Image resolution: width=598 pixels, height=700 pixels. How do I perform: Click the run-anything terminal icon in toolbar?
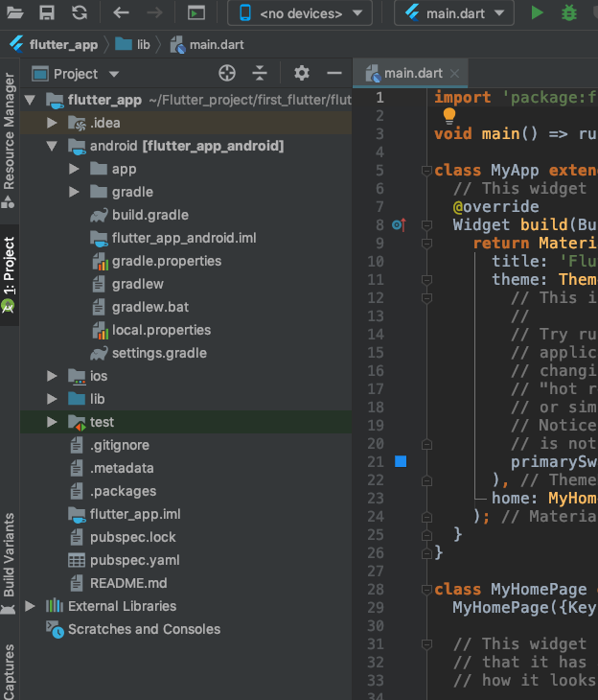(196, 13)
